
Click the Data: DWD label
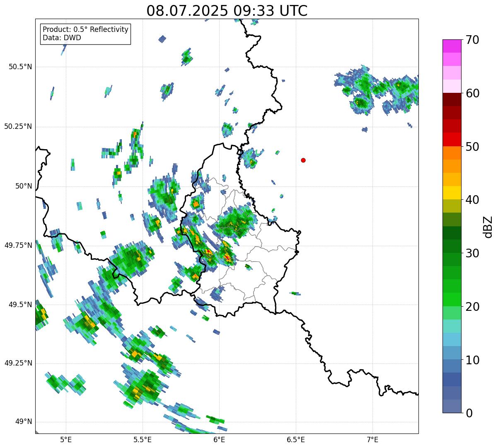point(62,38)
